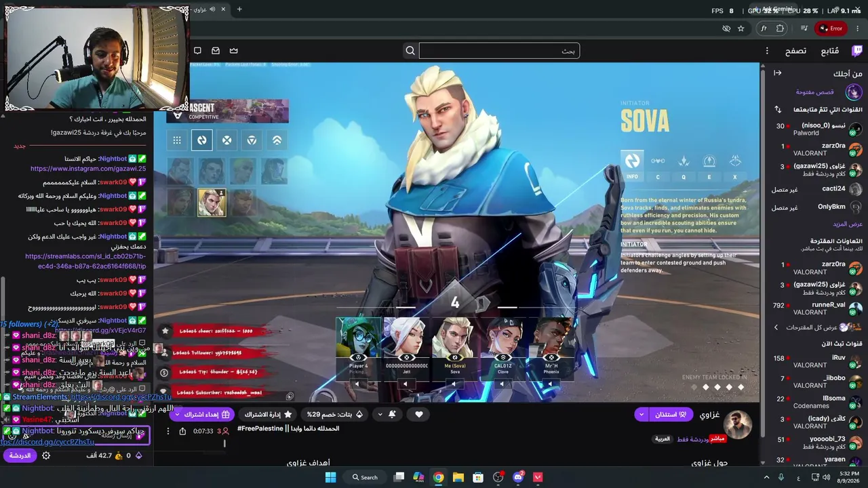Mute the browser tab audio icon

pos(212,9)
